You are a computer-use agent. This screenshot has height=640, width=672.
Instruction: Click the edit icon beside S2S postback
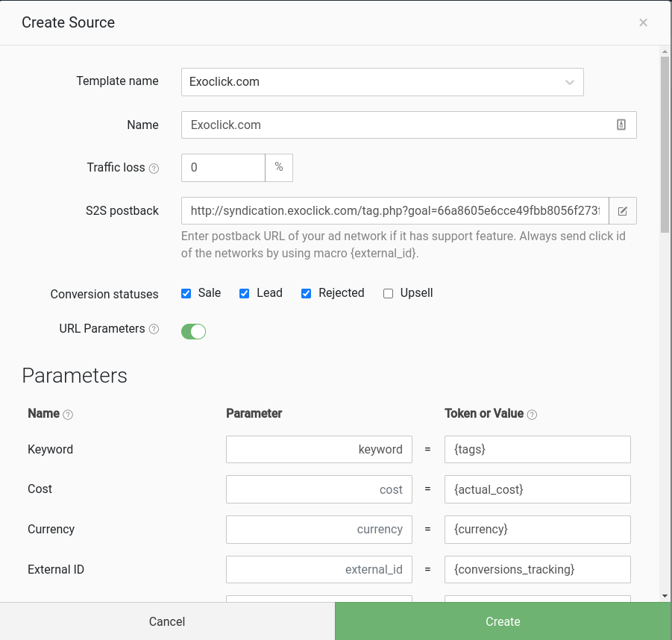(x=622, y=211)
